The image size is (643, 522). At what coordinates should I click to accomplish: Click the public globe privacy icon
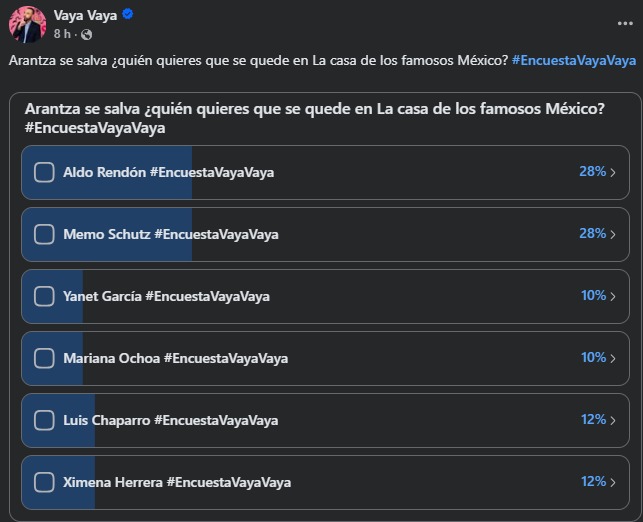click(x=86, y=34)
